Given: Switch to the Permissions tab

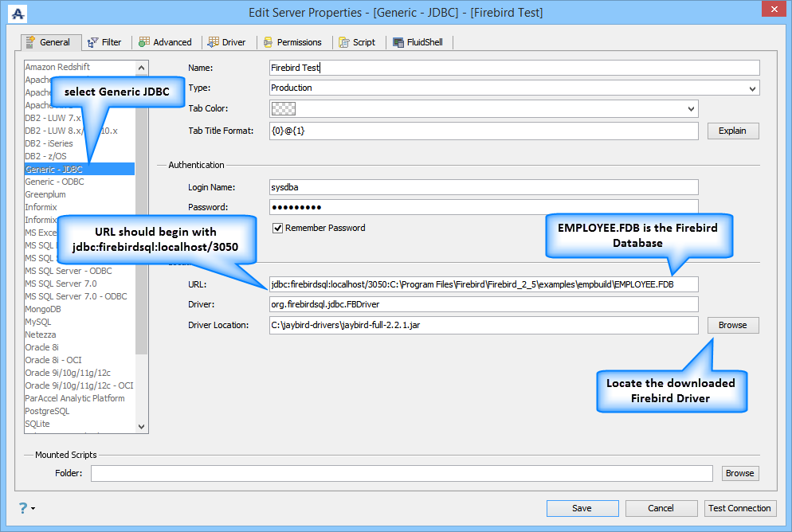Looking at the screenshot, I should [292, 42].
